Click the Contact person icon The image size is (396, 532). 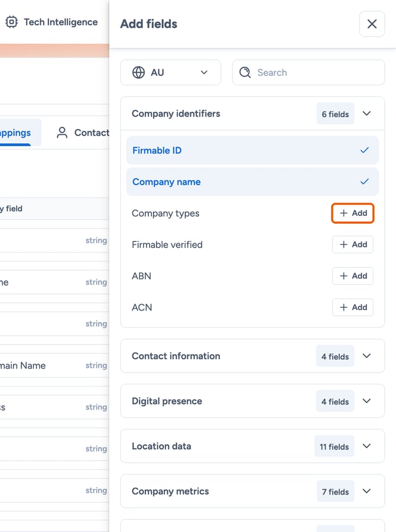(62, 133)
